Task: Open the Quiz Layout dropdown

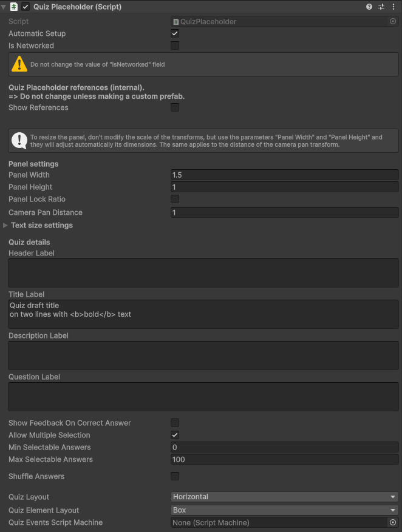Action: [284, 497]
